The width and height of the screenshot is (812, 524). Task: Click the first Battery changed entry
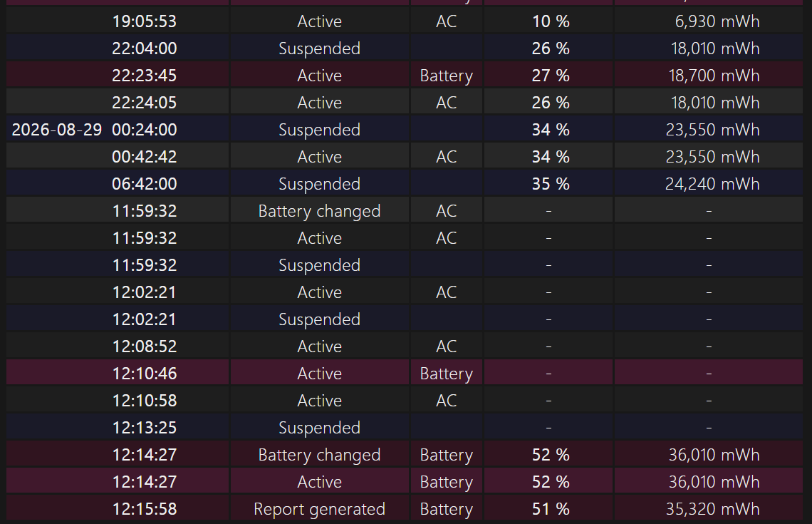tap(320, 211)
